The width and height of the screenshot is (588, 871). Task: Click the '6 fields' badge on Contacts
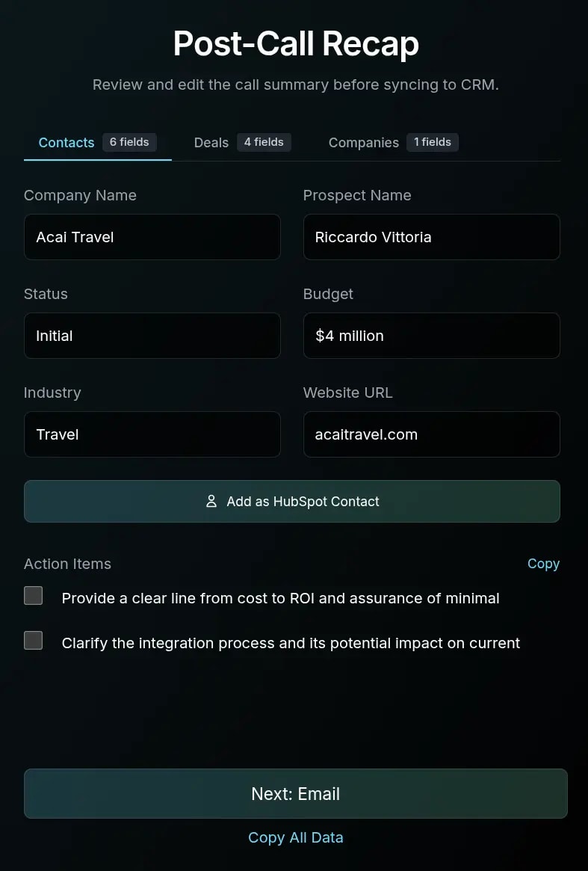coord(129,142)
